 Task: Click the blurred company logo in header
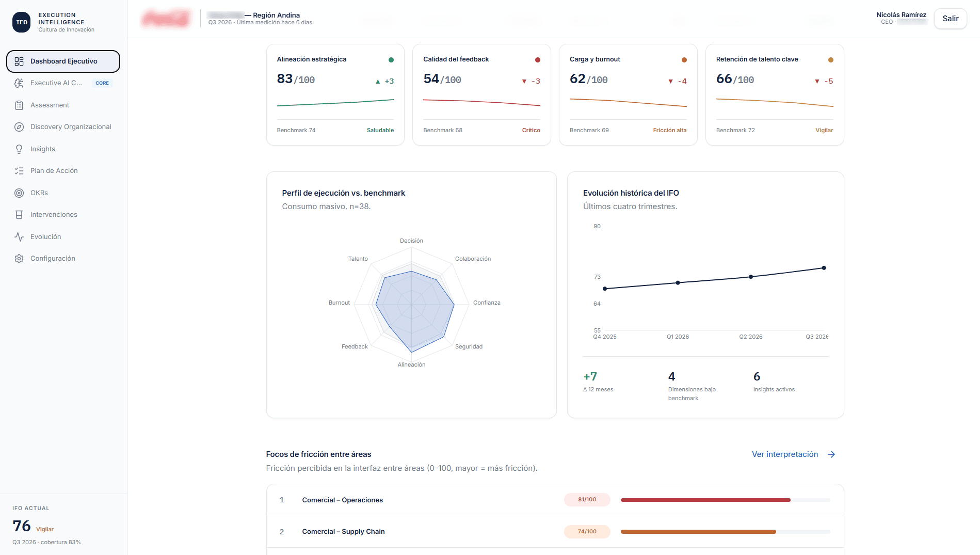pyautogui.click(x=166, y=19)
